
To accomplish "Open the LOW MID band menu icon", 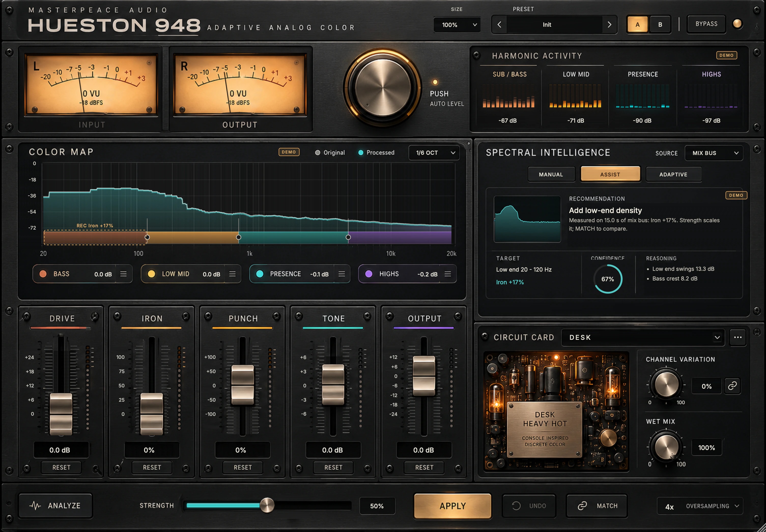I will pyautogui.click(x=232, y=274).
